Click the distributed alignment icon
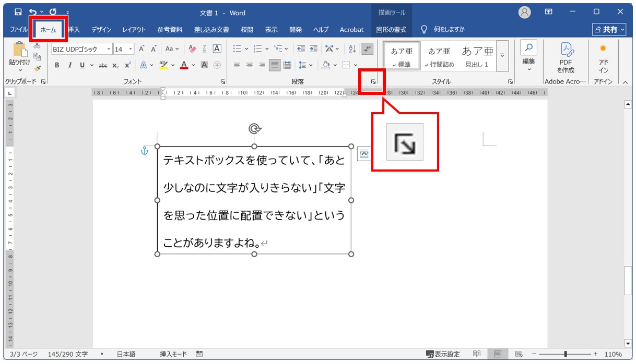The height and width of the screenshot is (364, 636). (287, 65)
